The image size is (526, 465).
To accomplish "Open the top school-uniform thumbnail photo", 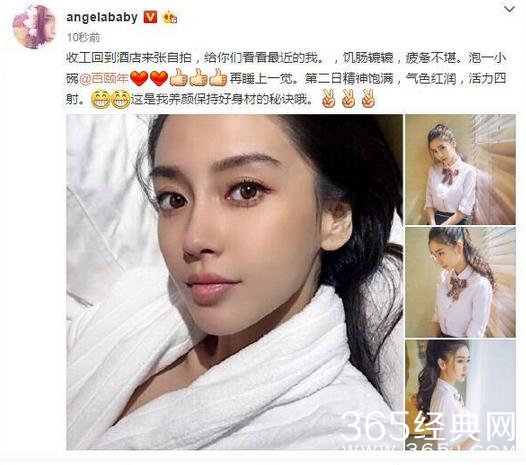I will [x=460, y=169].
